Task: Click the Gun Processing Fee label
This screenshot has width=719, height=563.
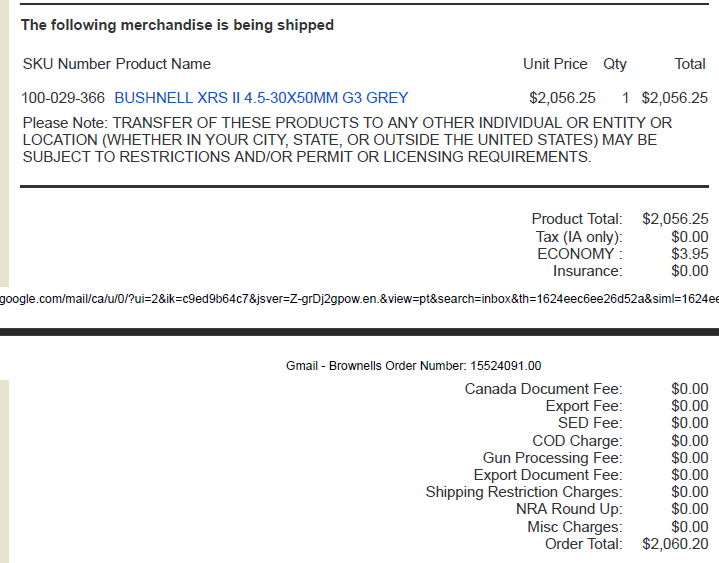Action: pos(552,458)
